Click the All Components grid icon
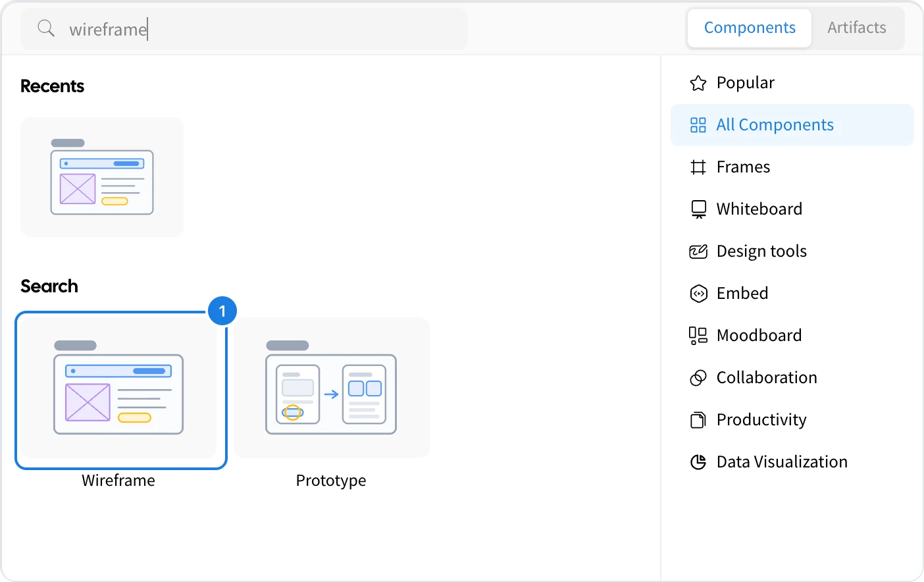924x582 pixels. click(698, 125)
